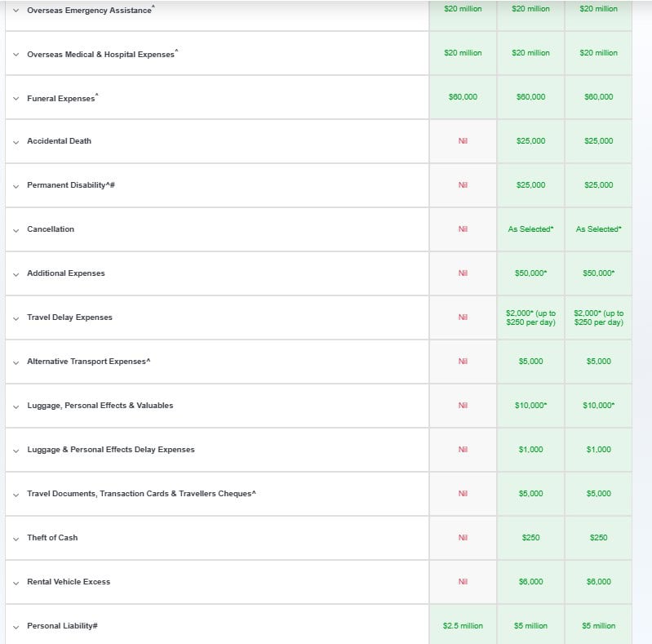The width and height of the screenshot is (652, 644).
Task: Expand the Cancellation row chevron
Action: 16,229
